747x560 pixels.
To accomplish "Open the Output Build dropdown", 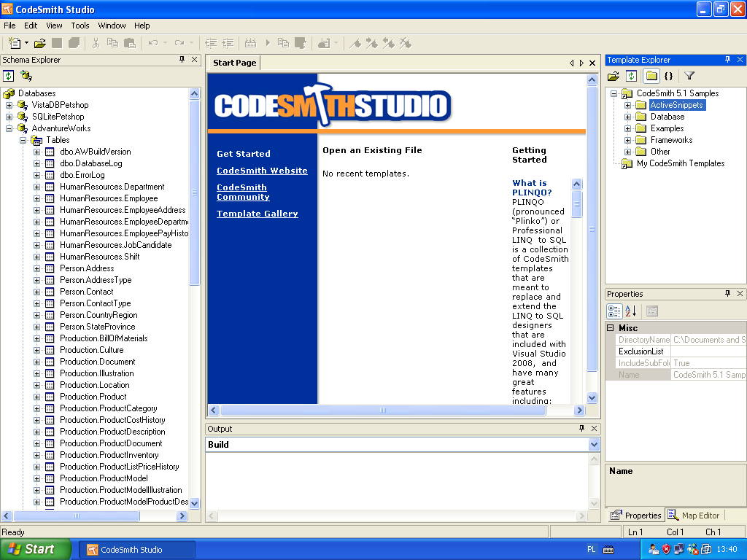I will click(594, 445).
